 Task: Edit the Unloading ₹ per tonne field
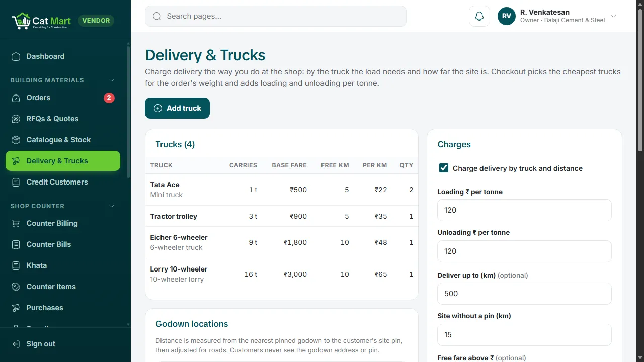click(x=524, y=251)
